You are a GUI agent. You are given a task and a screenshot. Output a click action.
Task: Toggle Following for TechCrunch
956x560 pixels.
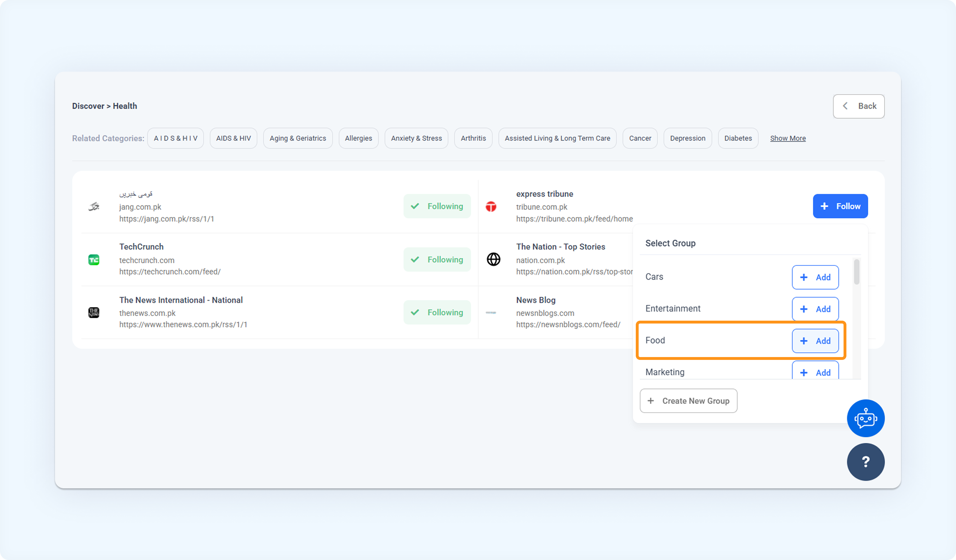(x=437, y=260)
